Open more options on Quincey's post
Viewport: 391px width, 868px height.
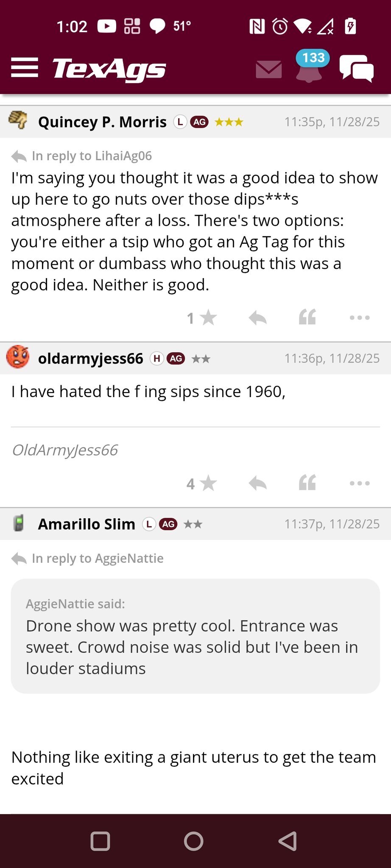coord(359,317)
